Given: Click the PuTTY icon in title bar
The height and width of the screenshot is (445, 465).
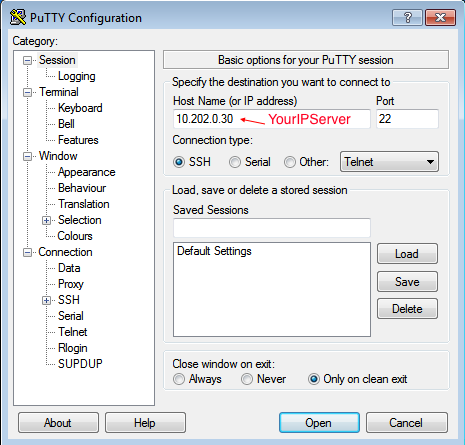Looking at the screenshot, I should click(x=18, y=17).
